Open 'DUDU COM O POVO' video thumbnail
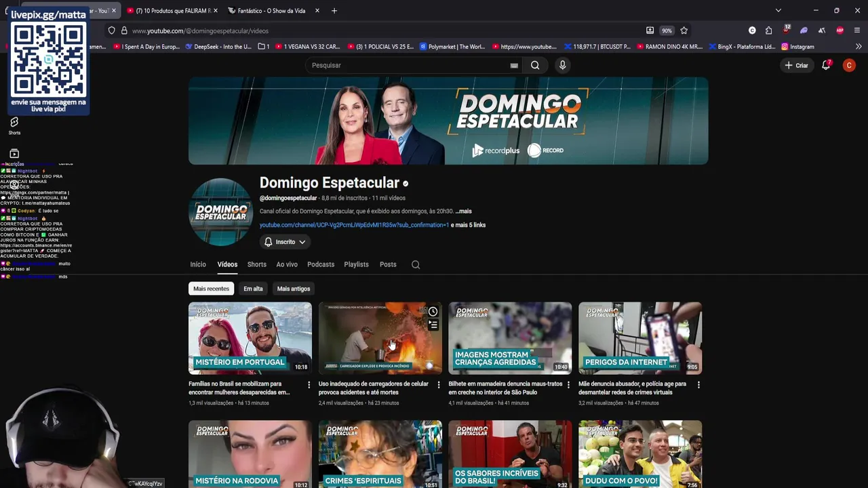 point(640,454)
